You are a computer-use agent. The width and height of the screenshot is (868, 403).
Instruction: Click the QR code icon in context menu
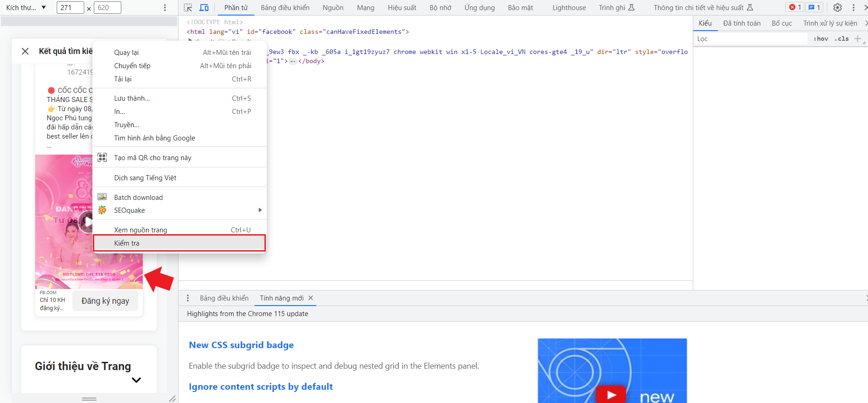(102, 157)
